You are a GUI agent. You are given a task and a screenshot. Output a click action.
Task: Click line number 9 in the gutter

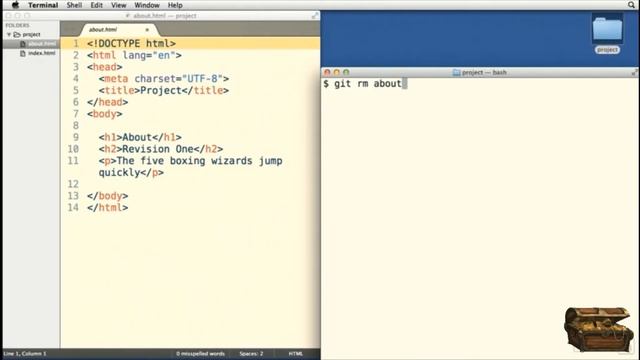76,137
